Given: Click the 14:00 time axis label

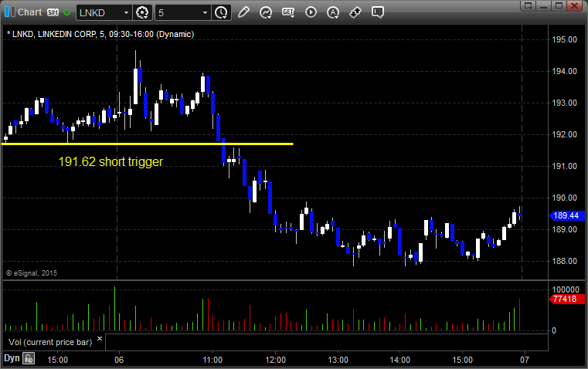Looking at the screenshot, I should (399, 360).
